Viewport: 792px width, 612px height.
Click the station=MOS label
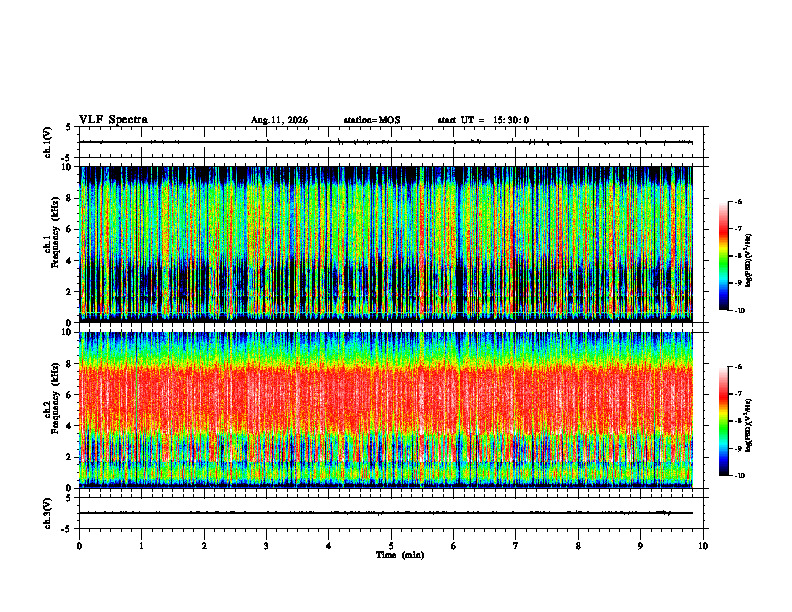pyautogui.click(x=372, y=120)
